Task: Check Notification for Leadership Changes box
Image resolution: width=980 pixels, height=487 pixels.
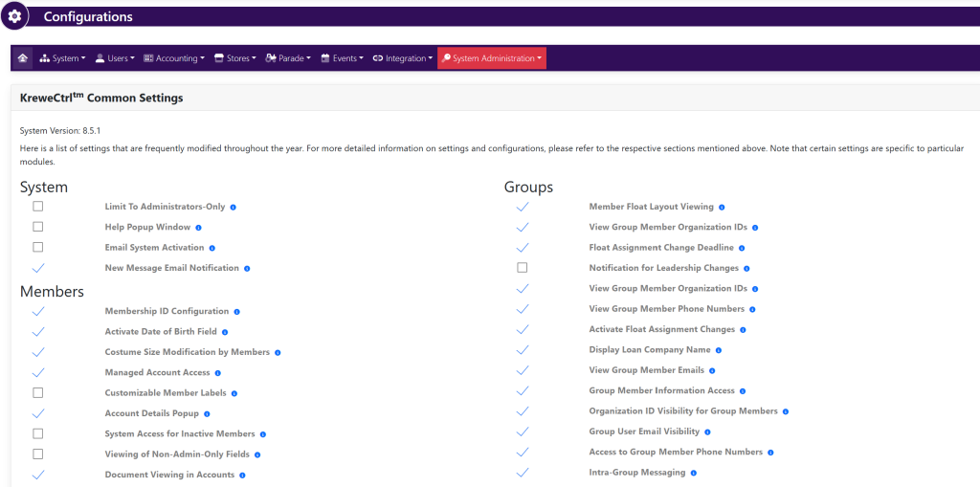Action: tap(523, 268)
